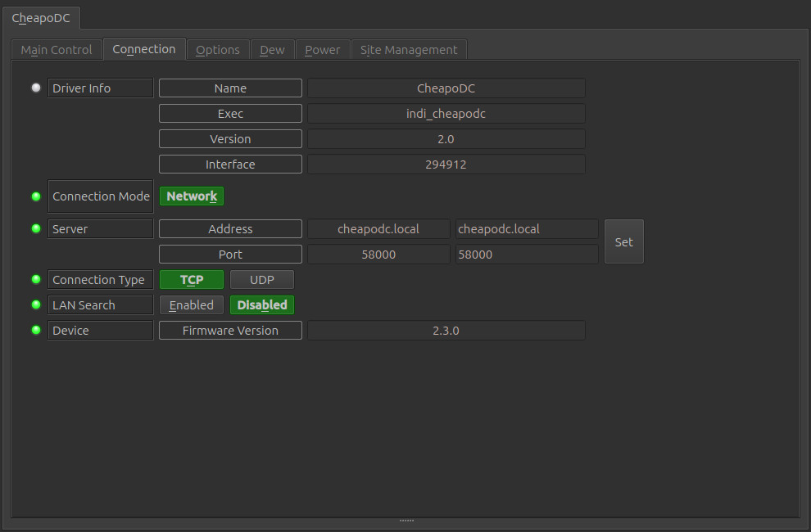This screenshot has height=532, width=811.
Task: Open the Site Management tab
Action: [x=409, y=50]
